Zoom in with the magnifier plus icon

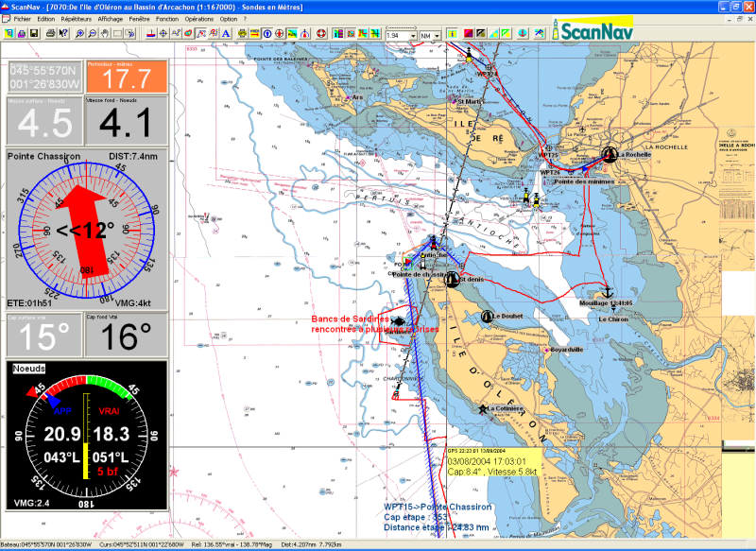click(x=79, y=33)
